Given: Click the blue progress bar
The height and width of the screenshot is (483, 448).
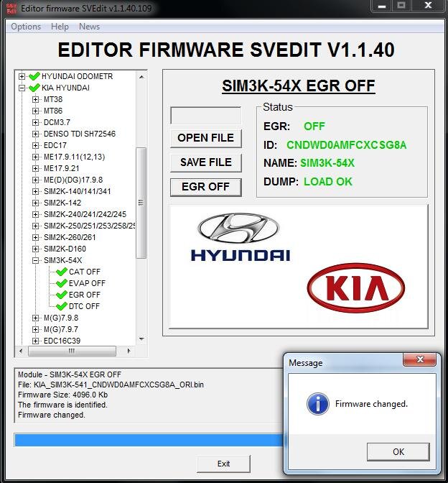Looking at the screenshot, I should (149, 440).
